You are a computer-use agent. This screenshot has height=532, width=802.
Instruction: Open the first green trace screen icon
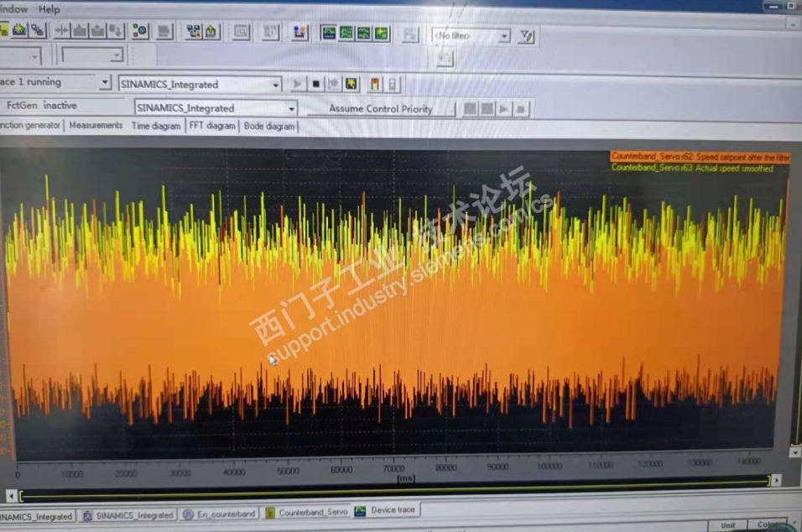tap(328, 34)
